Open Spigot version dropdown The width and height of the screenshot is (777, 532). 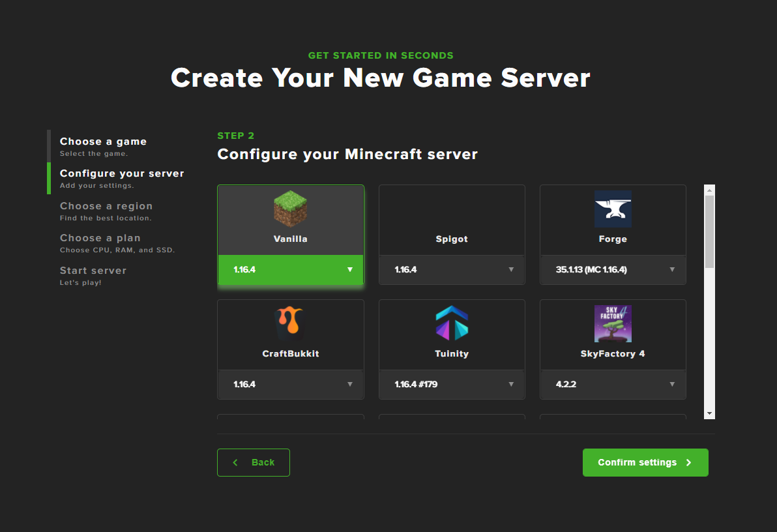tap(452, 270)
